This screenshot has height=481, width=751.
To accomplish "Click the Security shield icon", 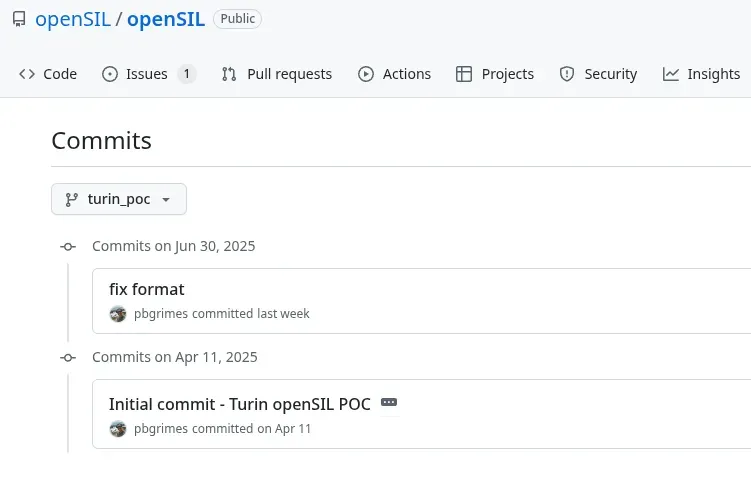I will tap(567, 74).
